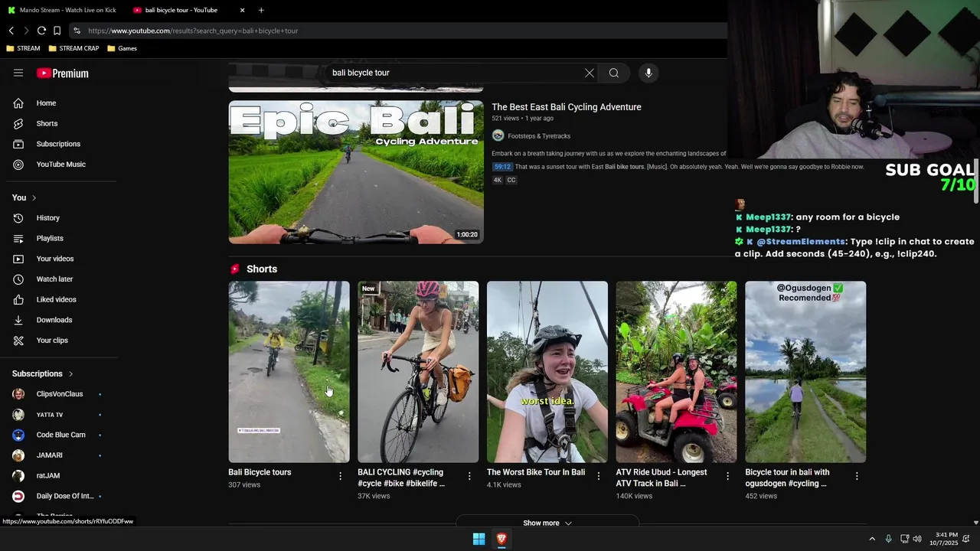Open the Footsteps & Tyretracks channel link
This screenshot has width=980, height=551.
(x=539, y=136)
